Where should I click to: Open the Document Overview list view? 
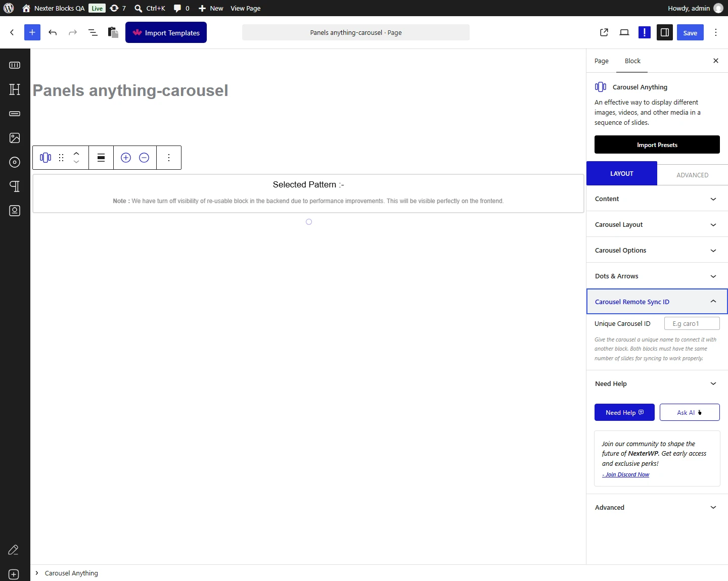click(x=93, y=32)
